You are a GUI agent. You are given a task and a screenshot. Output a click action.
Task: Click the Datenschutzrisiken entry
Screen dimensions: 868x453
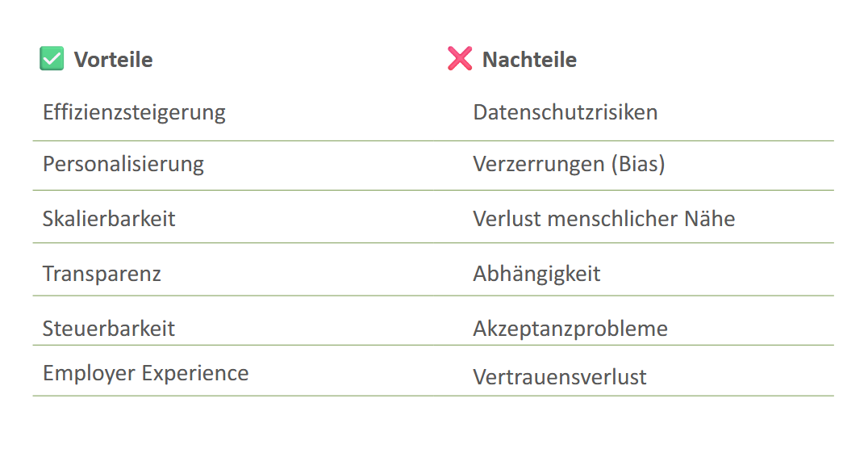point(565,112)
